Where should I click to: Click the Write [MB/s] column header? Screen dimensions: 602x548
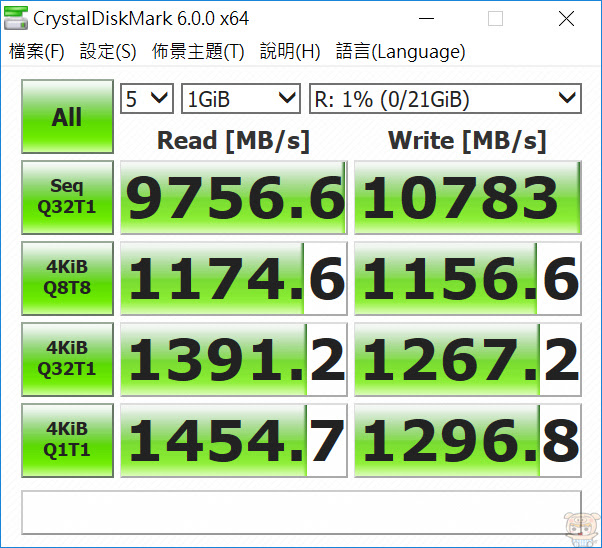click(x=467, y=141)
